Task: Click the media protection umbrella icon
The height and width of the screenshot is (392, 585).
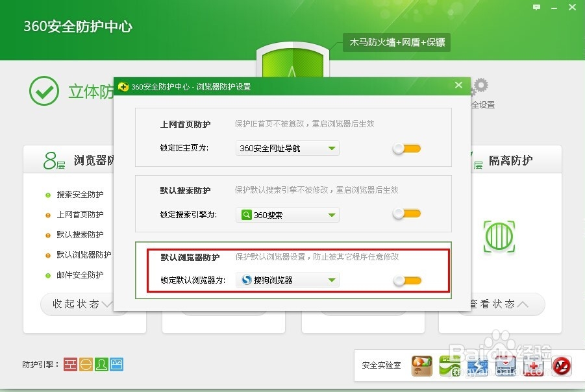Action: point(422,365)
